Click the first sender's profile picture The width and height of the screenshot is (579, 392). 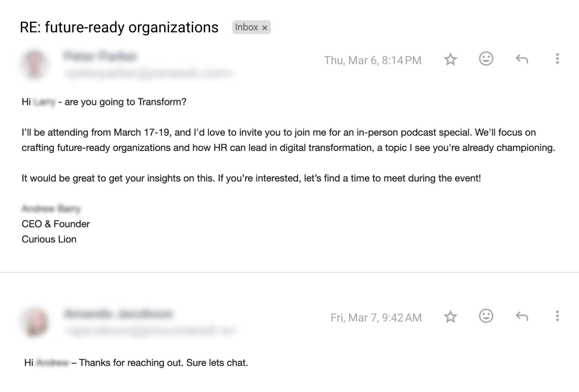(34, 64)
